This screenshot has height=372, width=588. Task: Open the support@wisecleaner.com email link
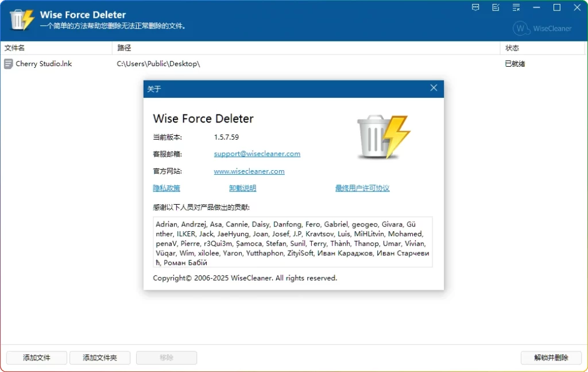tap(257, 154)
